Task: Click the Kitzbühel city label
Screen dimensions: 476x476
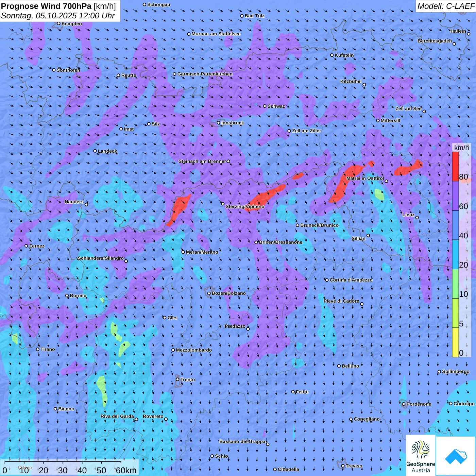Action: tap(351, 81)
